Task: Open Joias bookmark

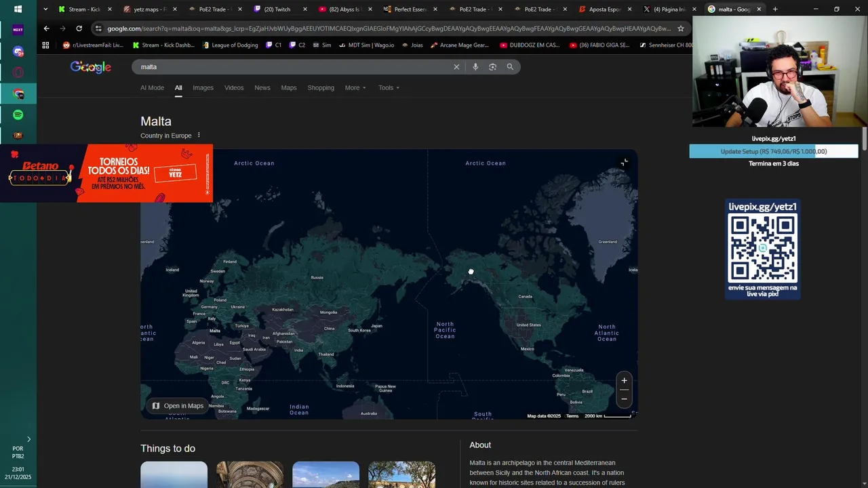Action: (x=412, y=45)
